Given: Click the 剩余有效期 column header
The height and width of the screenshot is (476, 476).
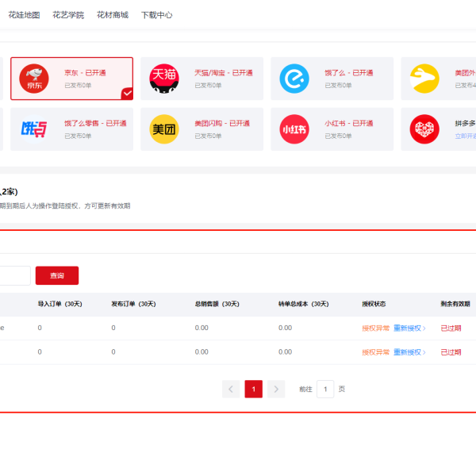Looking at the screenshot, I should (x=455, y=304).
